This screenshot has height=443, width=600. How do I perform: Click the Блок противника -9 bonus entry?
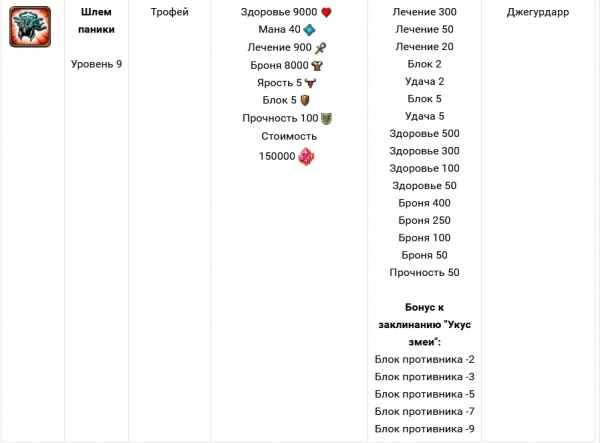425,428
